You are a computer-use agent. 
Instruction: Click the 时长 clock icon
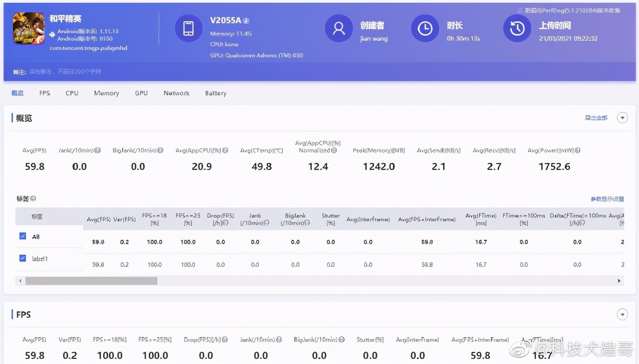point(425,28)
